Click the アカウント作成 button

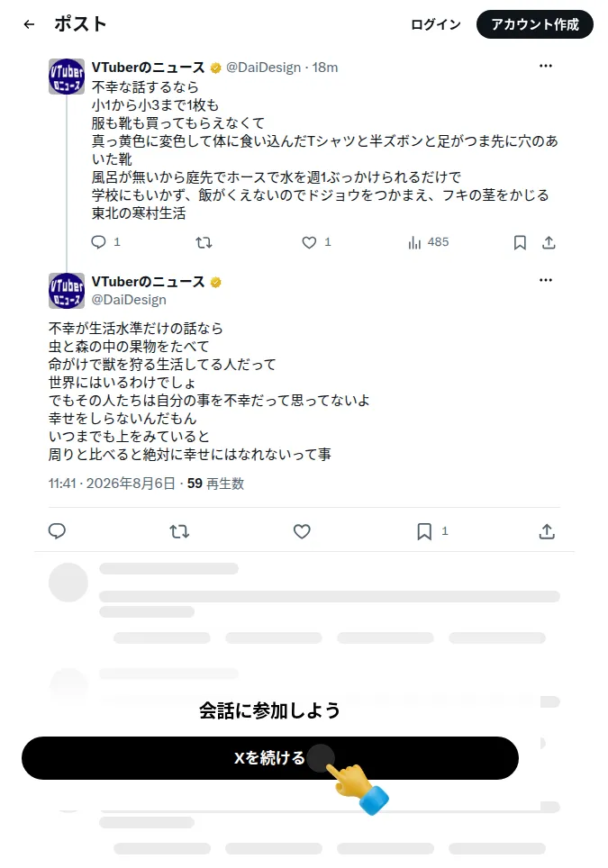[535, 24]
